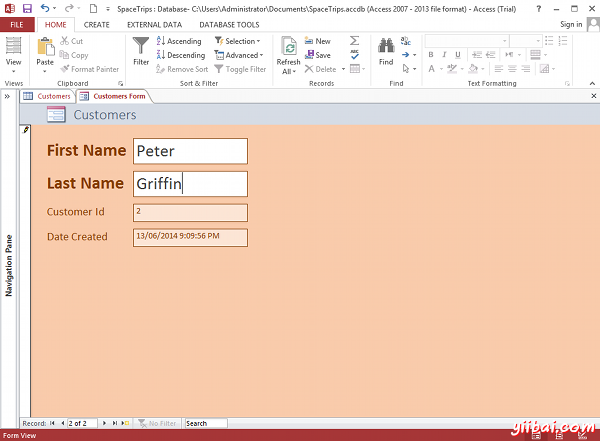This screenshot has width=600, height=441.
Task: Open the CREATE ribbon tab
Action: click(x=97, y=24)
